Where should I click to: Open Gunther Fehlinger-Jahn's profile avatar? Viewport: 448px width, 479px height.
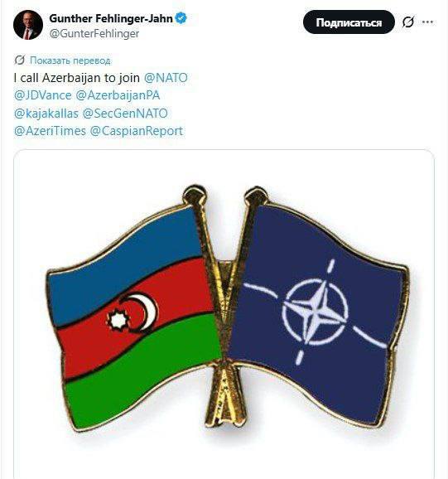[28, 25]
